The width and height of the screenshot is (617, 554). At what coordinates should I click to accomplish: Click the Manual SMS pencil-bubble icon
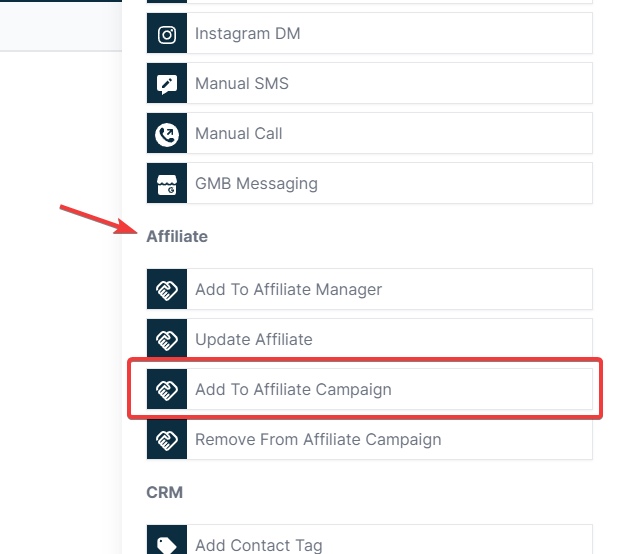(167, 83)
